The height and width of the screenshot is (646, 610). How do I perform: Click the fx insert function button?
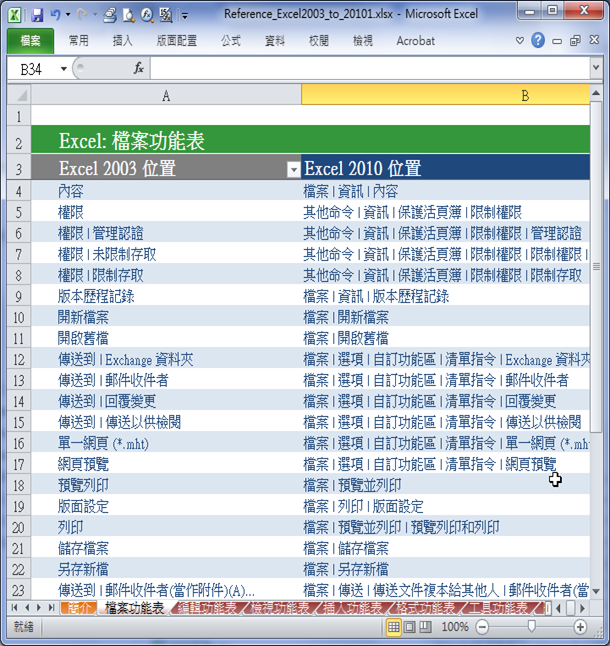pyautogui.click(x=139, y=68)
